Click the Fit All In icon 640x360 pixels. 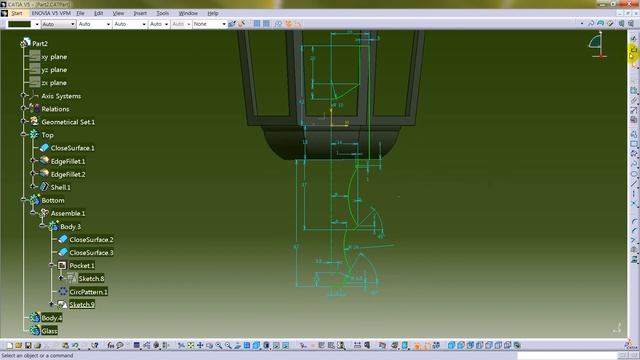point(191,346)
